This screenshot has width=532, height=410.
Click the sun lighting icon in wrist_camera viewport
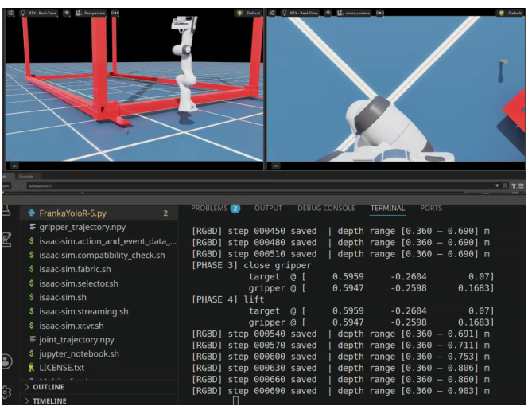501,13
